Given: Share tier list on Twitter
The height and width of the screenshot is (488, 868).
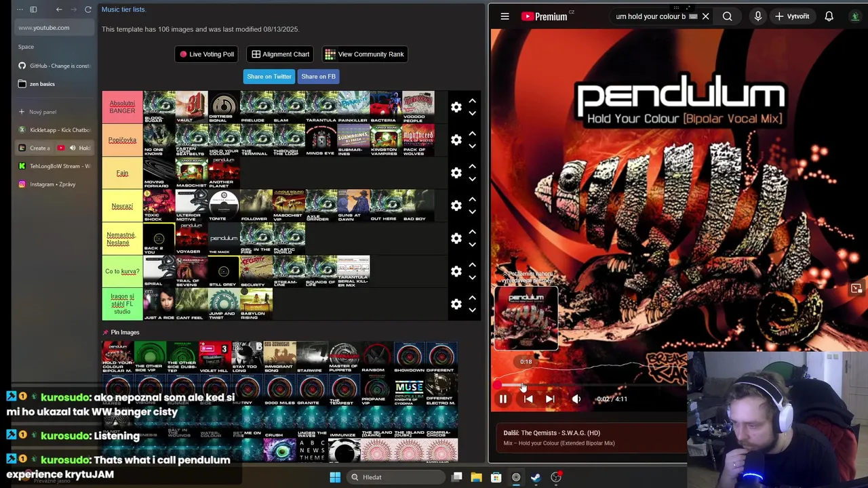Looking at the screenshot, I should coord(269,77).
